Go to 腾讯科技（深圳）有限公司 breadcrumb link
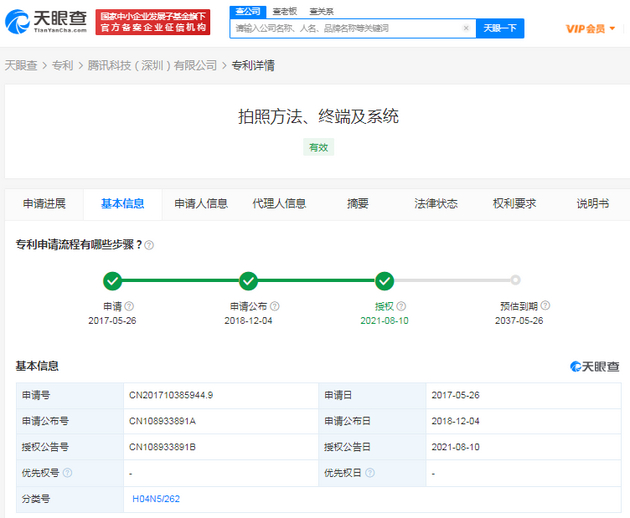630x518 pixels. pos(164,66)
